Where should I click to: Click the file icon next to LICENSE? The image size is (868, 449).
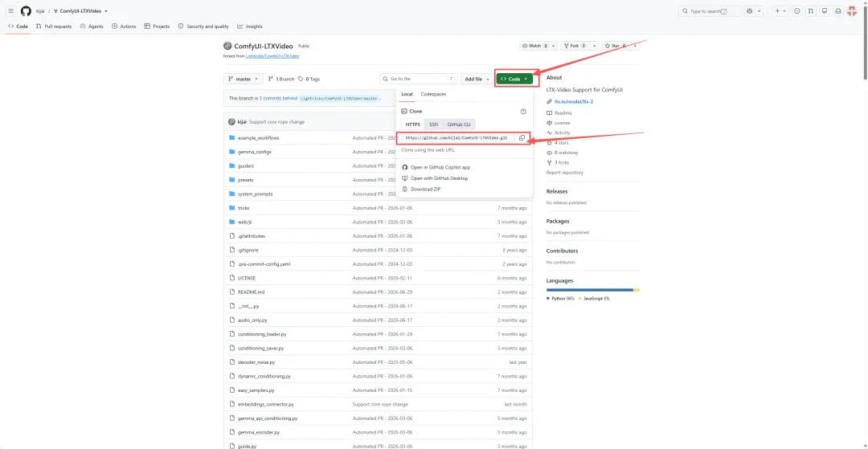point(232,278)
